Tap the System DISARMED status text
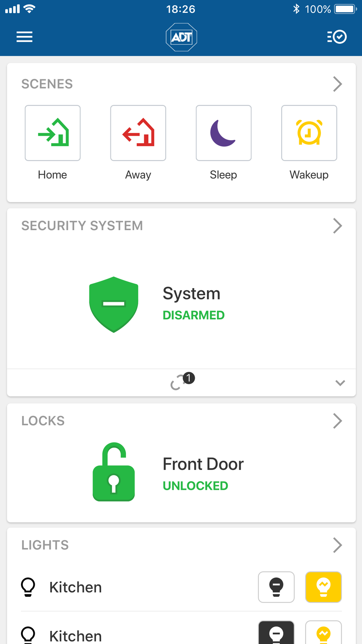The width and height of the screenshot is (362, 644). click(193, 315)
